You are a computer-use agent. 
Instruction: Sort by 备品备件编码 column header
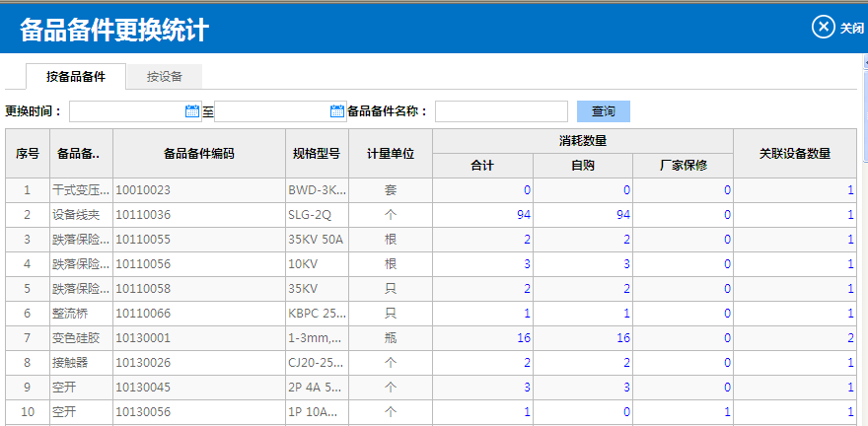click(x=198, y=154)
